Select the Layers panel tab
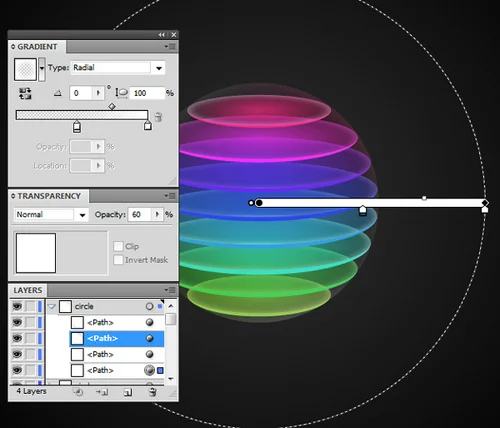Screen dimensions: 500x428 (28, 290)
